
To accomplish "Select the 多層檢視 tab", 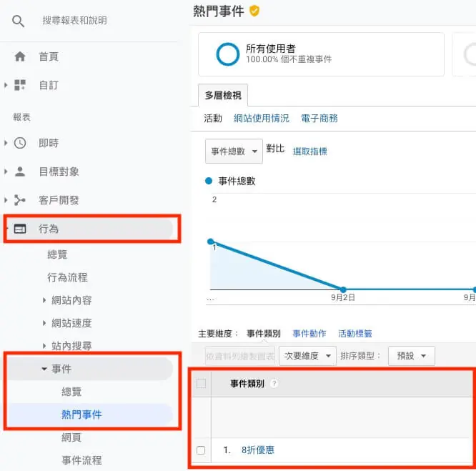I will point(223,95).
